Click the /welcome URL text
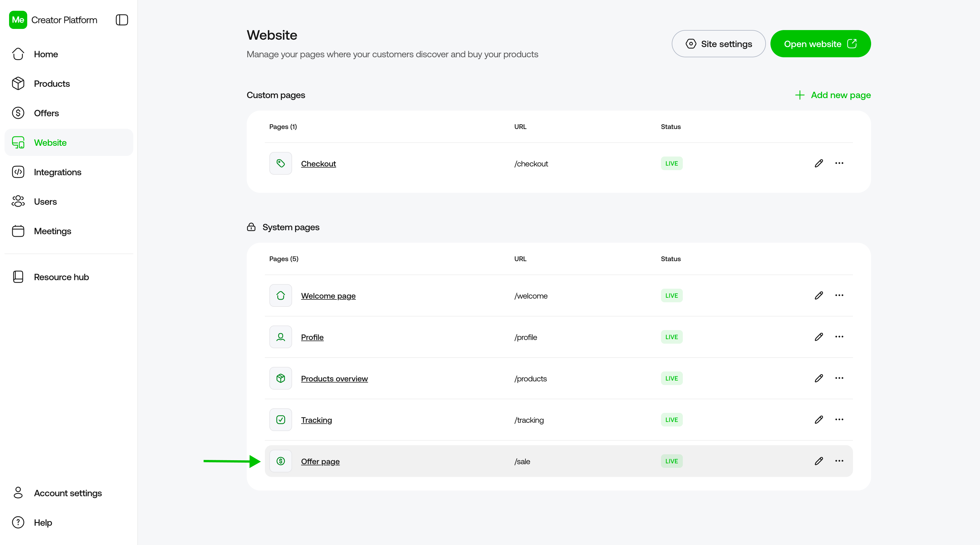The image size is (980, 545). tap(531, 295)
